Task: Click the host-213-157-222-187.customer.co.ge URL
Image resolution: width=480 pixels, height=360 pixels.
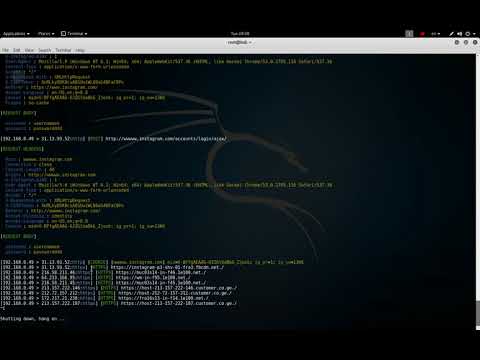Action: pyautogui.click(x=179, y=303)
